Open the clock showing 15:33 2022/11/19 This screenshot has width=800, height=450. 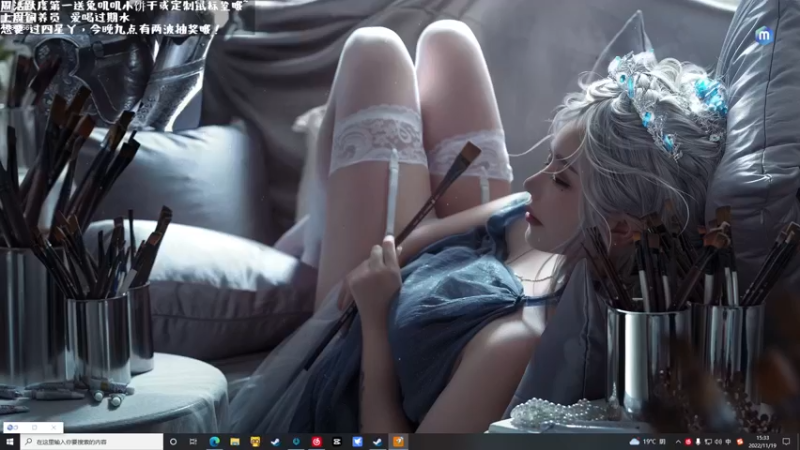click(762, 442)
